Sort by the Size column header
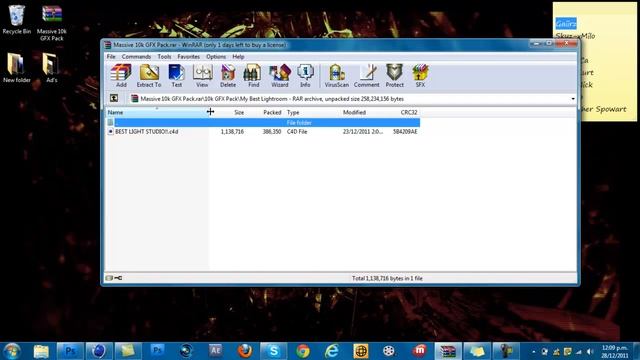 coord(228,112)
